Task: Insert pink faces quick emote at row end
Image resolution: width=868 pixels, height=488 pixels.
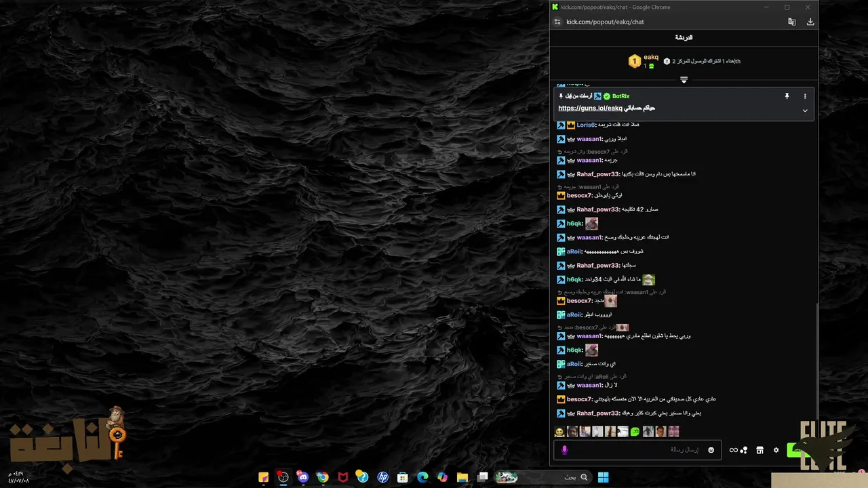Action: pyautogui.click(x=673, y=432)
